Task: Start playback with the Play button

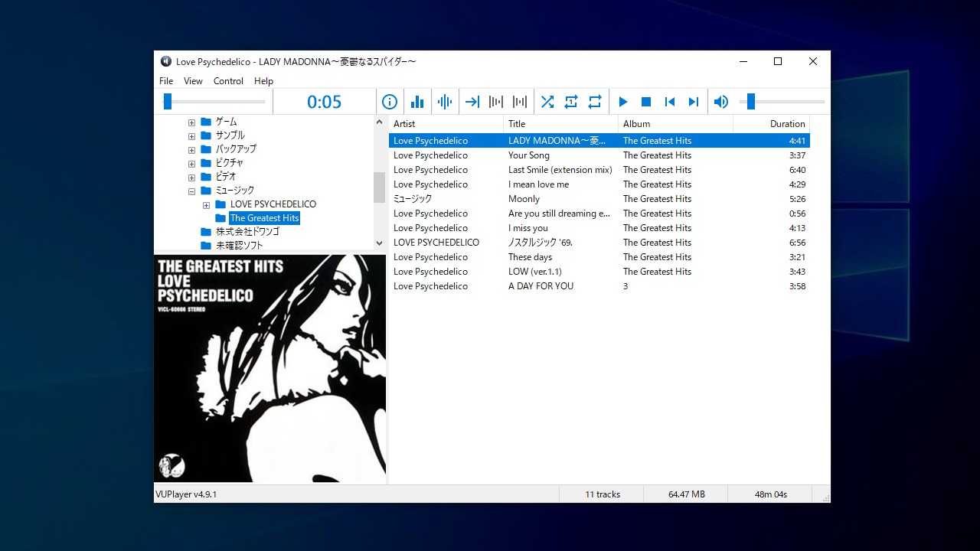Action: [x=622, y=102]
